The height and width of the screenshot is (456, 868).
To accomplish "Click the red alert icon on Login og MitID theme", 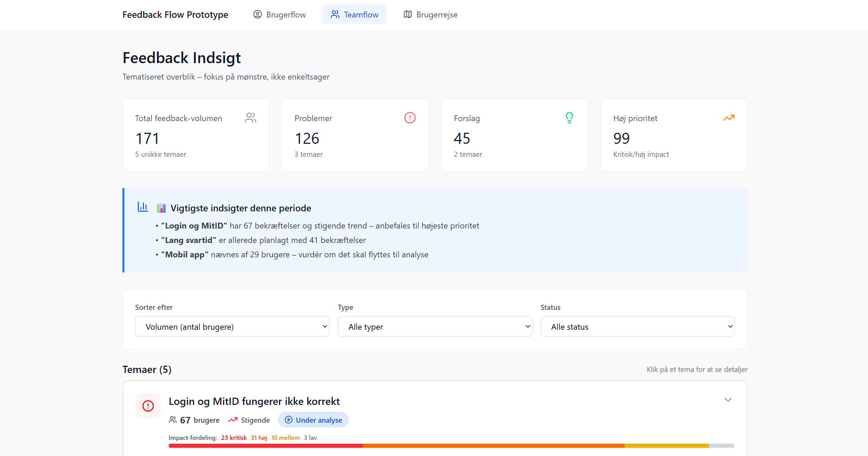I will [x=148, y=406].
